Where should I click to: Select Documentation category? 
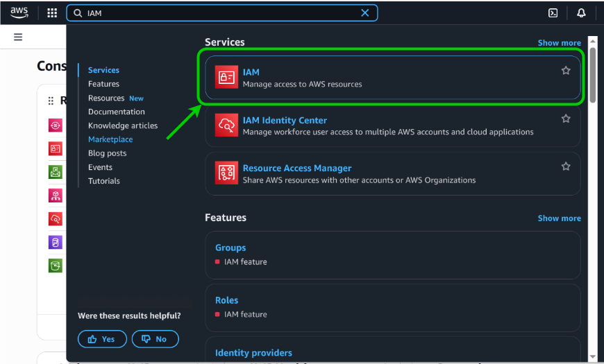tap(117, 112)
